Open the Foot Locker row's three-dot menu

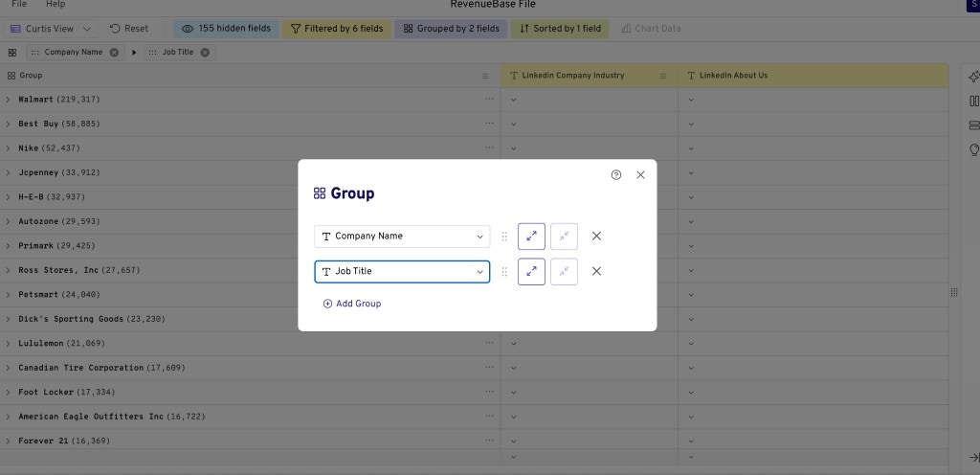click(489, 392)
